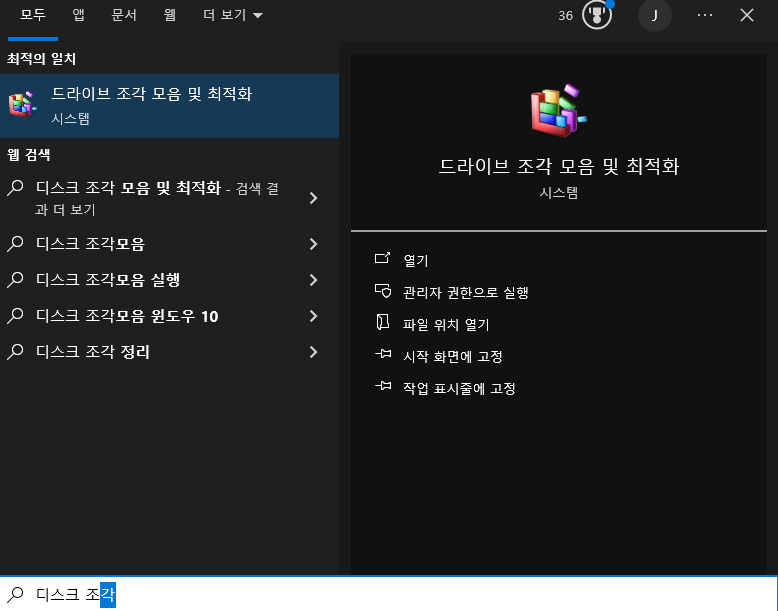The image size is (778, 611).
Task: Expand arrow for 디스크 조각모음 윈도우 10 suggestion
Action: (313, 316)
